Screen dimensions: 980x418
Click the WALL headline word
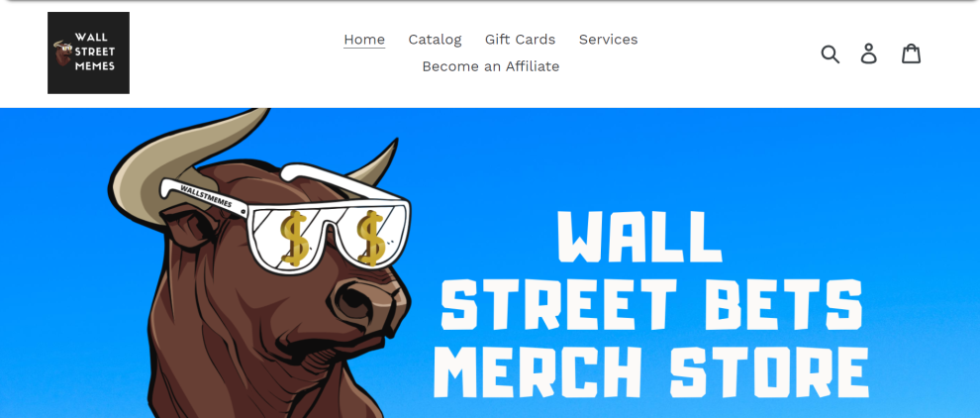[x=639, y=237]
